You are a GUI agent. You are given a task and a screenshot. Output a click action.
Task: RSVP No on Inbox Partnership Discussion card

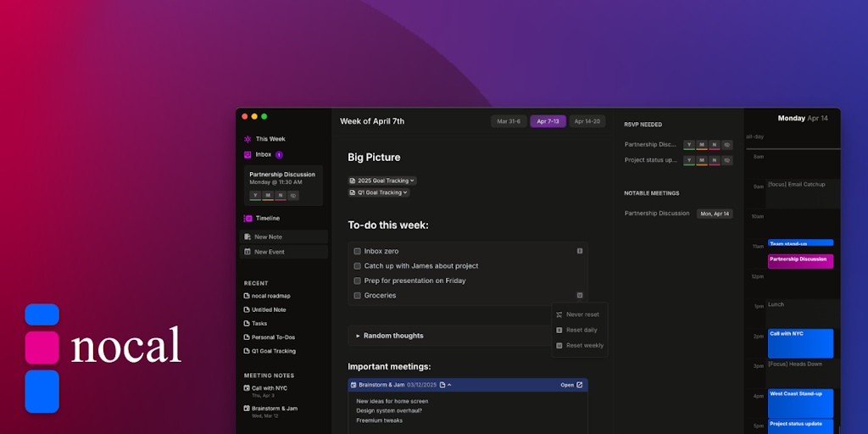[281, 196]
